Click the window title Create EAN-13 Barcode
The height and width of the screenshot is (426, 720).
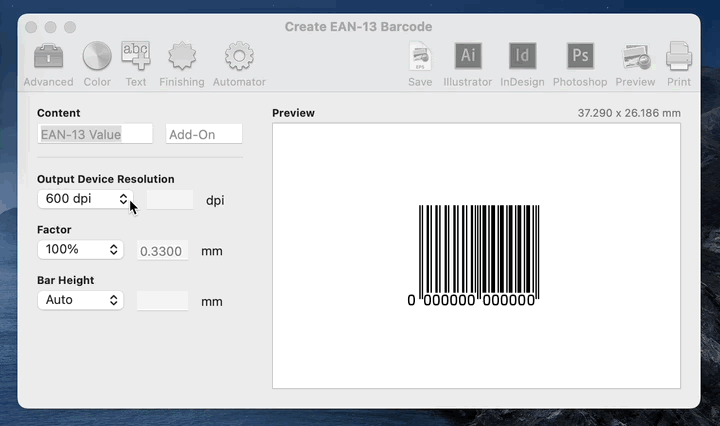358,27
